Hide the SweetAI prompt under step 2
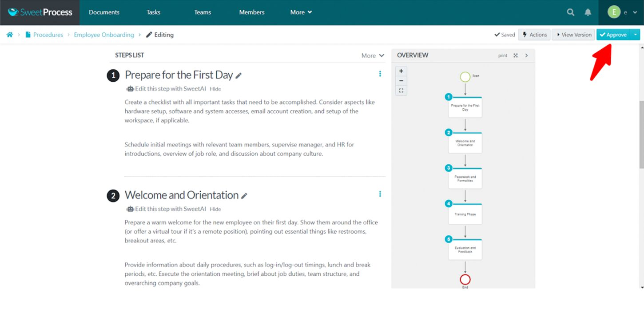 click(215, 209)
